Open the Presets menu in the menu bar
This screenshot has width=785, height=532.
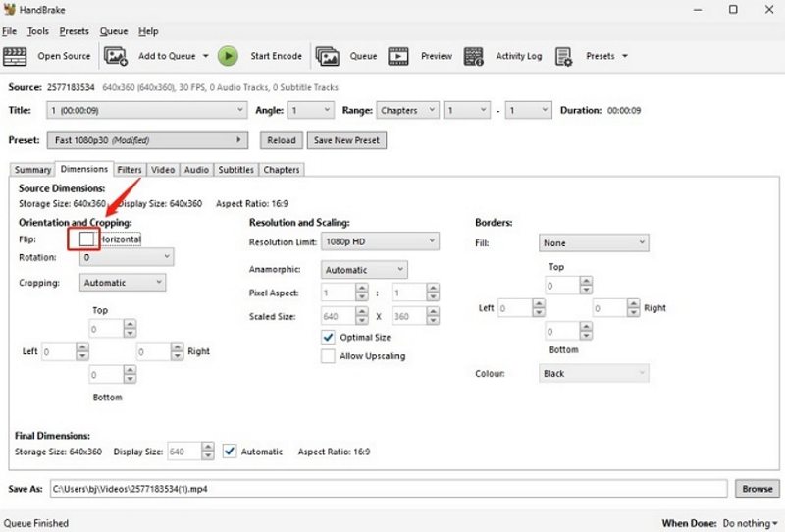pos(75,31)
